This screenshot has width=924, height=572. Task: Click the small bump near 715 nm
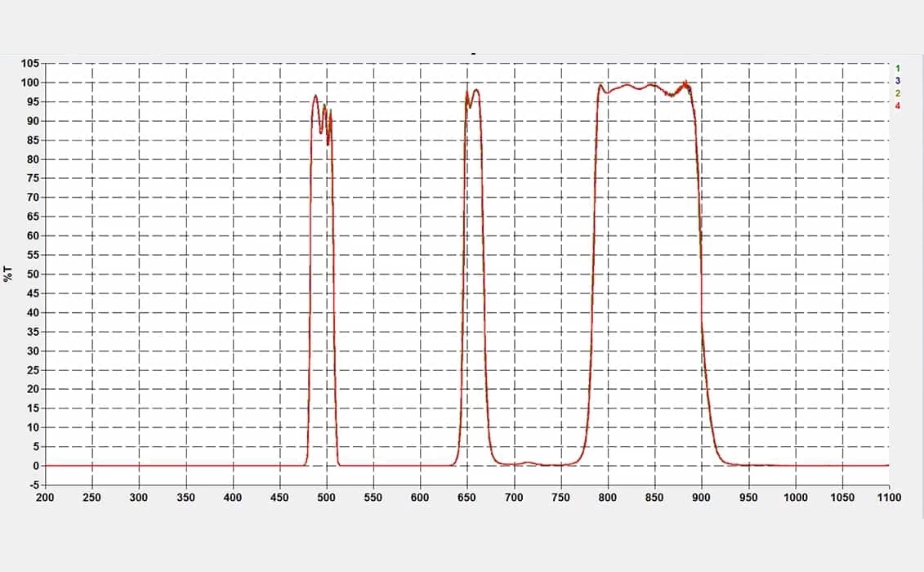click(x=528, y=463)
